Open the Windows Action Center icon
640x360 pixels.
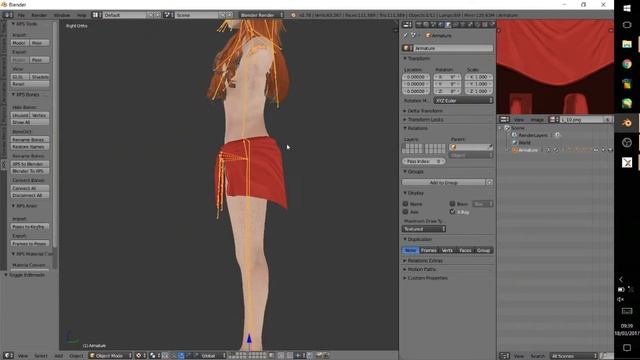coord(627,347)
